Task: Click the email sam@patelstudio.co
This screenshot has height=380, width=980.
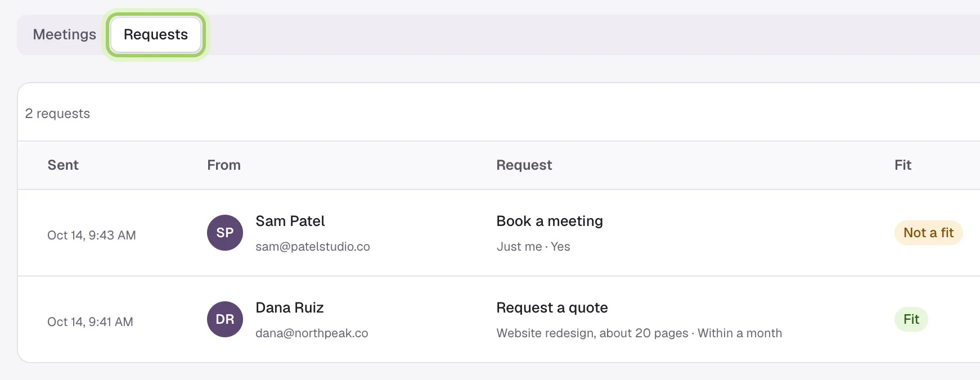Action: [x=313, y=247]
